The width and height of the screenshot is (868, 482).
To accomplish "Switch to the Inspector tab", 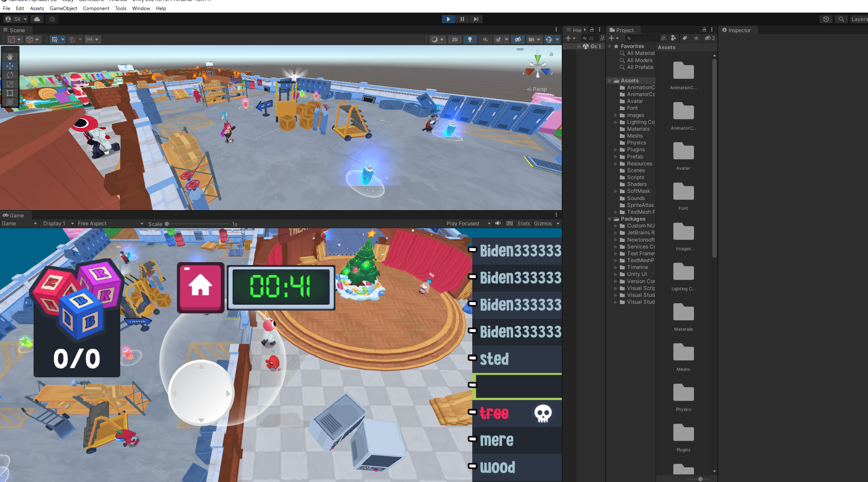I will [737, 30].
